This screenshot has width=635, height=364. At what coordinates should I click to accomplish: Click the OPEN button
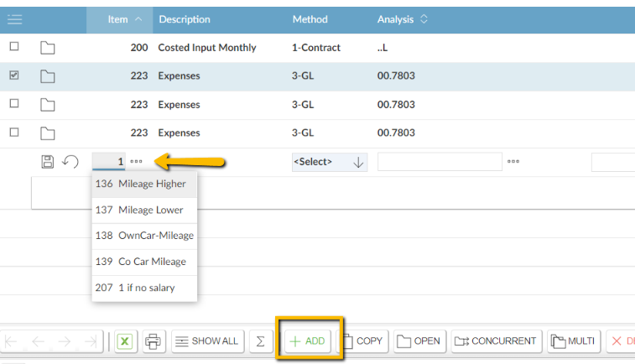tap(419, 341)
